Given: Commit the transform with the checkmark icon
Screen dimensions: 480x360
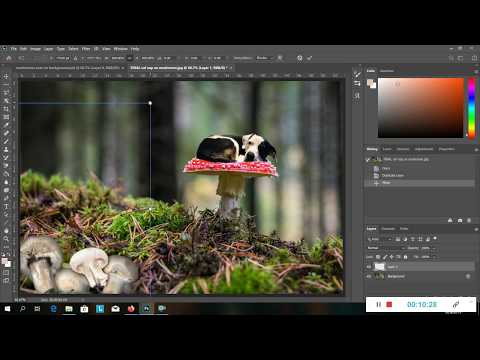Looking at the screenshot, I should point(310,58).
